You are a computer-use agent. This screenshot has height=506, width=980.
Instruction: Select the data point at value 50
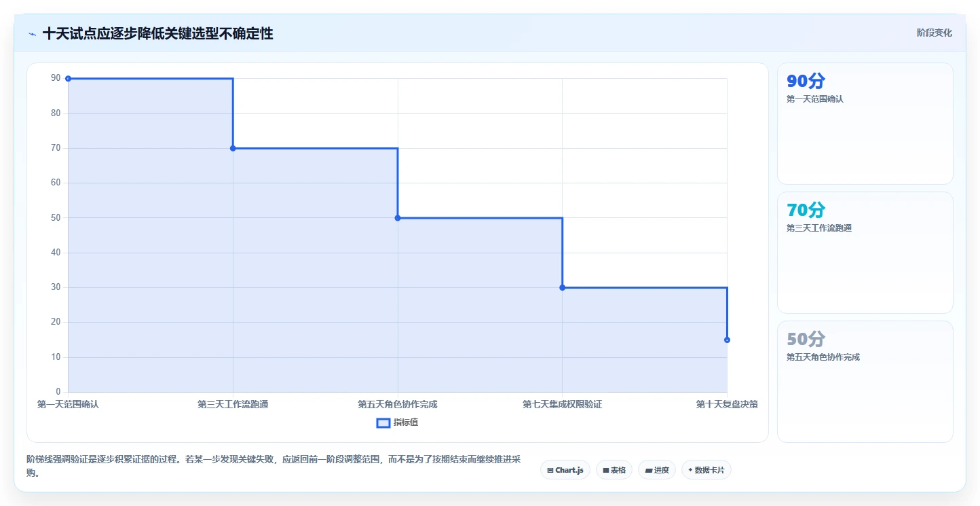(x=398, y=218)
